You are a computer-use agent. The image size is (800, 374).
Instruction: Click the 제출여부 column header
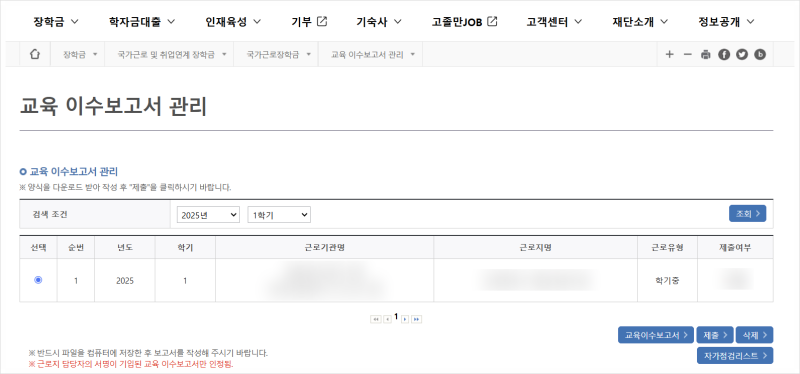(x=735, y=247)
